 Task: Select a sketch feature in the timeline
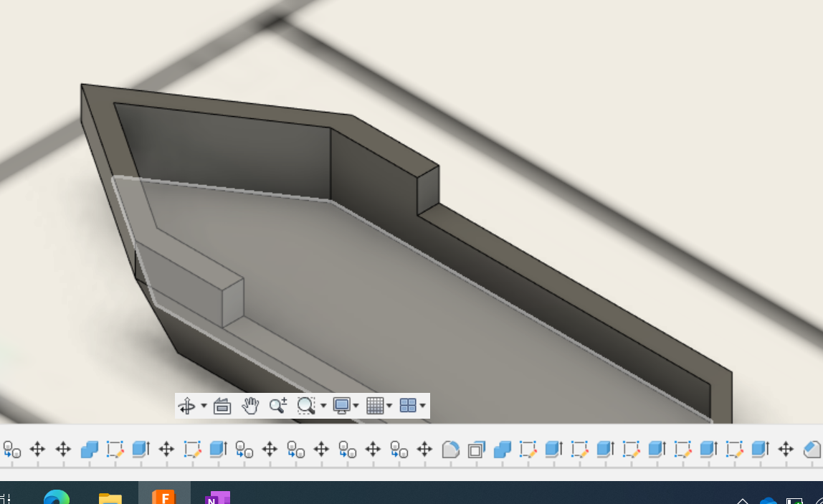point(115,450)
